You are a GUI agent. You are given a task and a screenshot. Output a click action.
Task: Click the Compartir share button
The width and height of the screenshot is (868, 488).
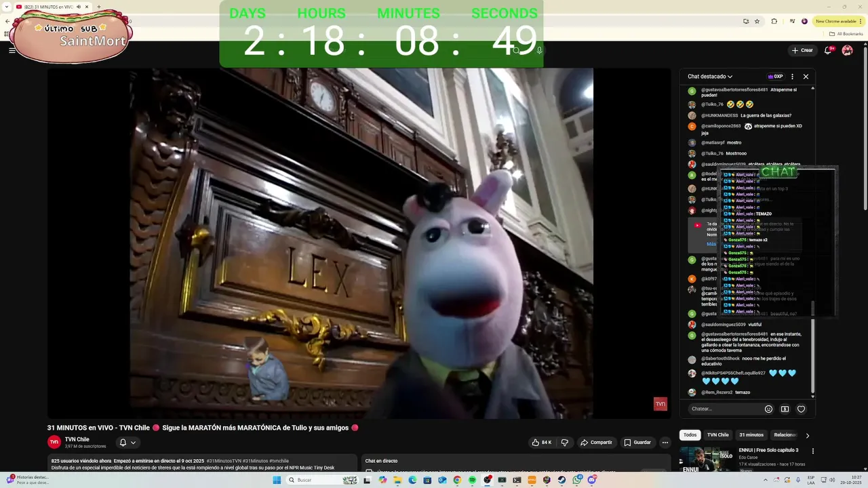tap(596, 443)
